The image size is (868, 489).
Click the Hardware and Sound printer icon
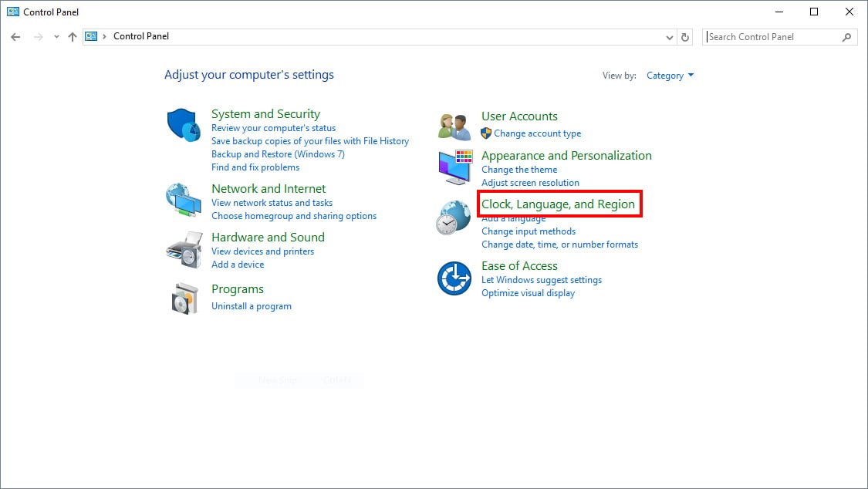(x=184, y=249)
